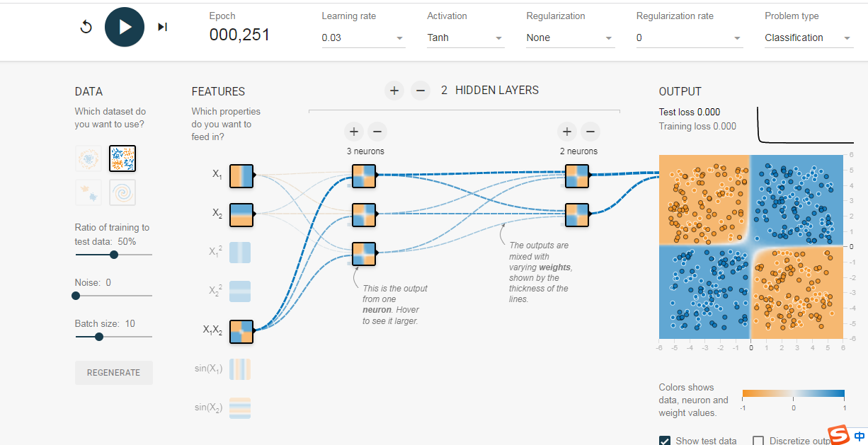
Task: Select the middle neuron in first hidden layer
Action: pos(364,214)
